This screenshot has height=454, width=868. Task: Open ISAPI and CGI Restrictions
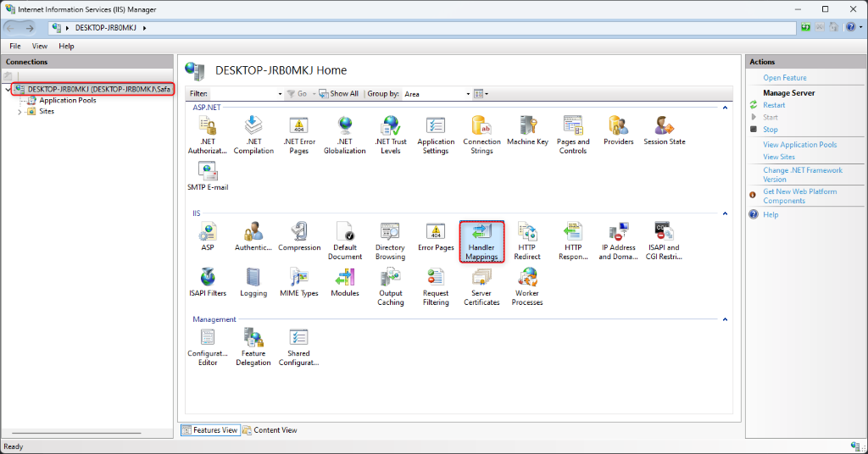pyautogui.click(x=664, y=241)
